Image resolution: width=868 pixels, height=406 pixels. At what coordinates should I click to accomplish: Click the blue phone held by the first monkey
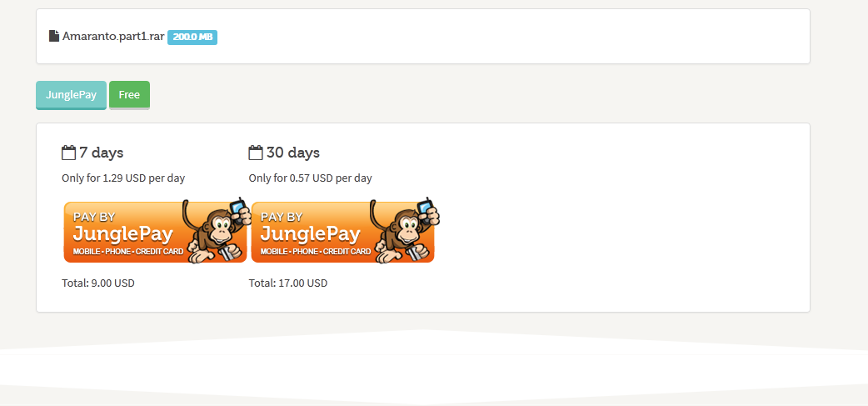(x=238, y=206)
